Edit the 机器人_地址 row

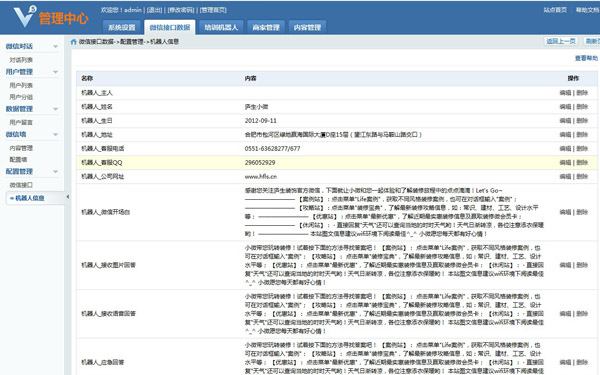tap(565, 135)
